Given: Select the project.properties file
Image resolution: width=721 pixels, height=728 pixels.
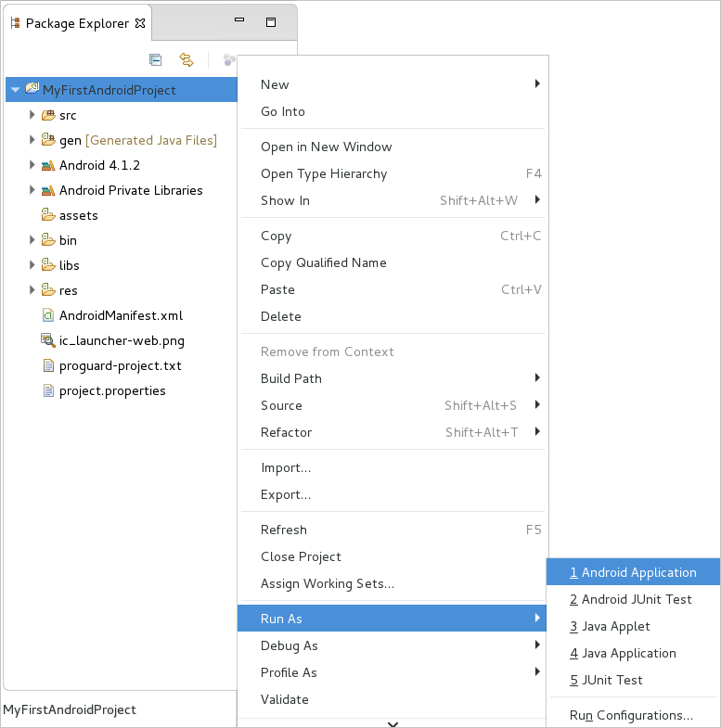Looking at the screenshot, I should (x=112, y=391).
